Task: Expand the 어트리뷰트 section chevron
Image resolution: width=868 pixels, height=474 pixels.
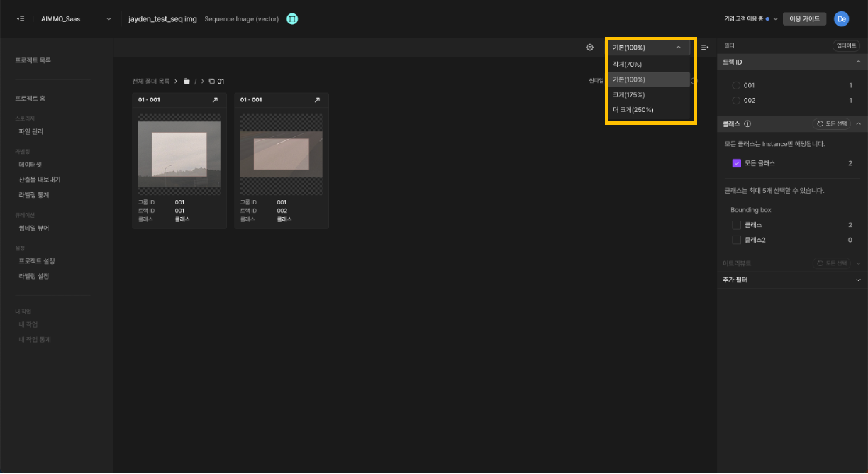Action: 858,263
